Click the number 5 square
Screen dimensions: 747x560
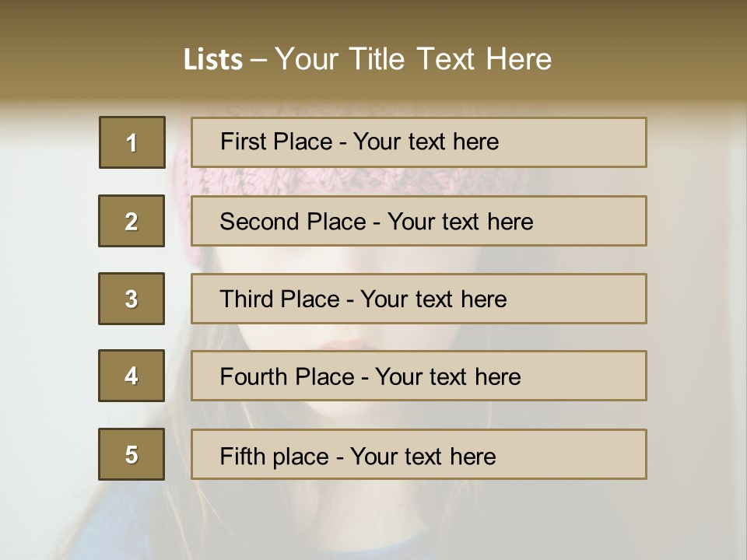[x=132, y=454]
